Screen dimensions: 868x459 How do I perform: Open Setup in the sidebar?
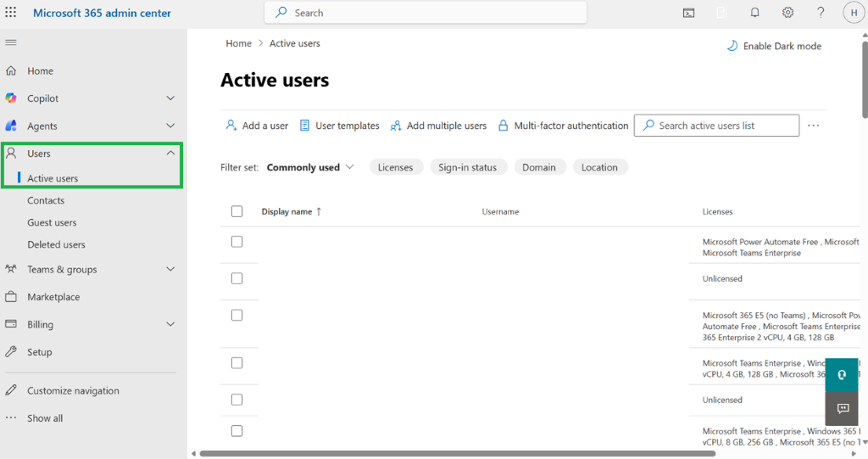[x=39, y=351]
